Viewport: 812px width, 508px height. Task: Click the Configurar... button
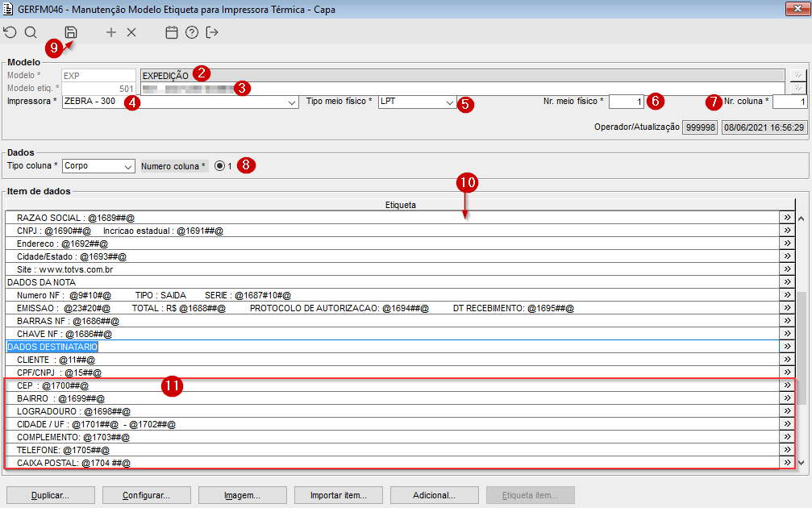pos(147,495)
